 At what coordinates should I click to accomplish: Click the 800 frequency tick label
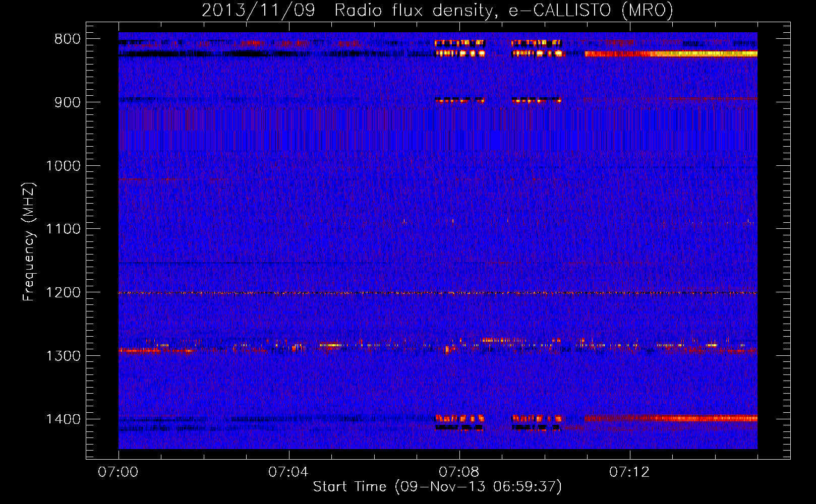(x=68, y=39)
